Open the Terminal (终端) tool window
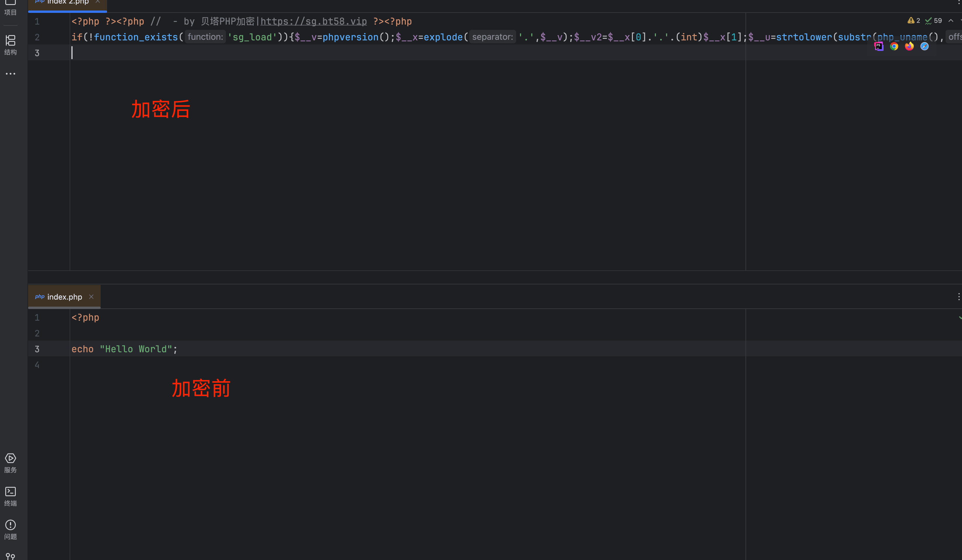 point(10,496)
